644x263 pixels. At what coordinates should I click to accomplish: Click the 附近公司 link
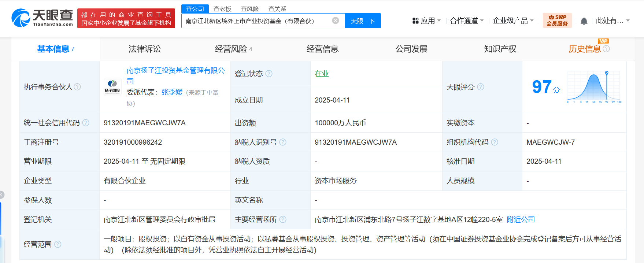[521, 219]
